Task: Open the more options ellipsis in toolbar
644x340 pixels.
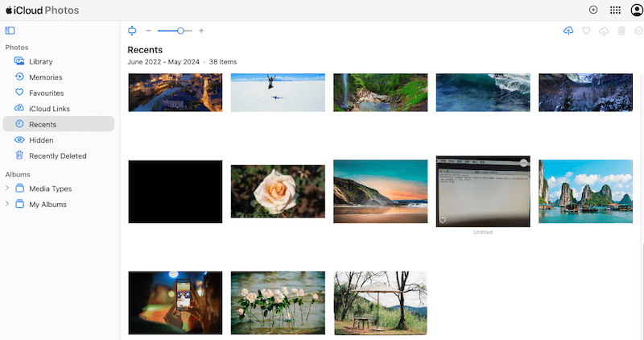Action: click(638, 31)
